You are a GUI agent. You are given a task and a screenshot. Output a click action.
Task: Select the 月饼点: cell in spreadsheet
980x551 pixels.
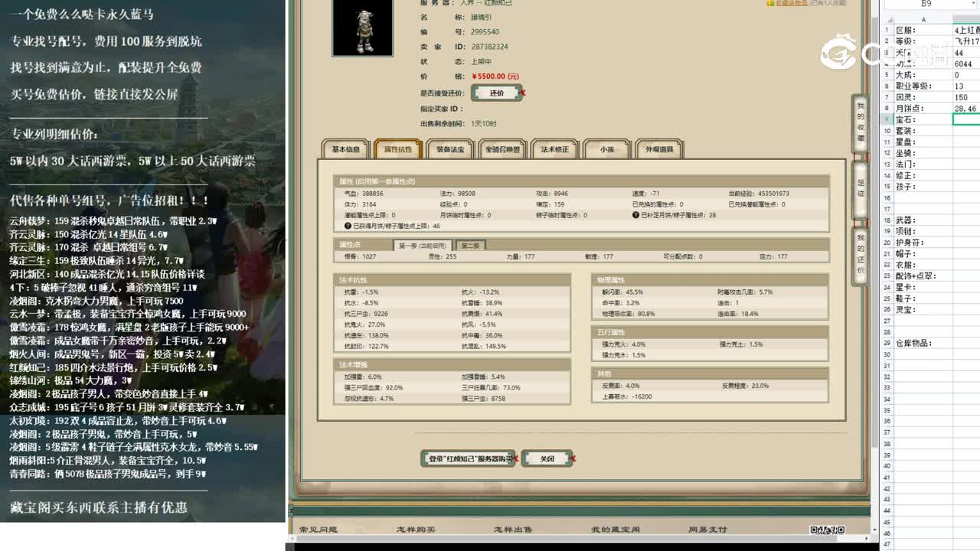[923, 109]
